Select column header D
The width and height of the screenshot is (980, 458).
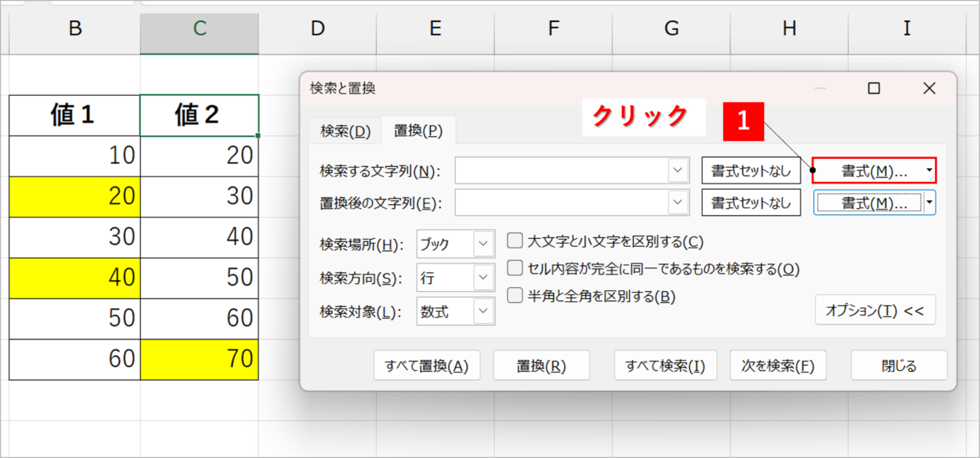(x=317, y=29)
